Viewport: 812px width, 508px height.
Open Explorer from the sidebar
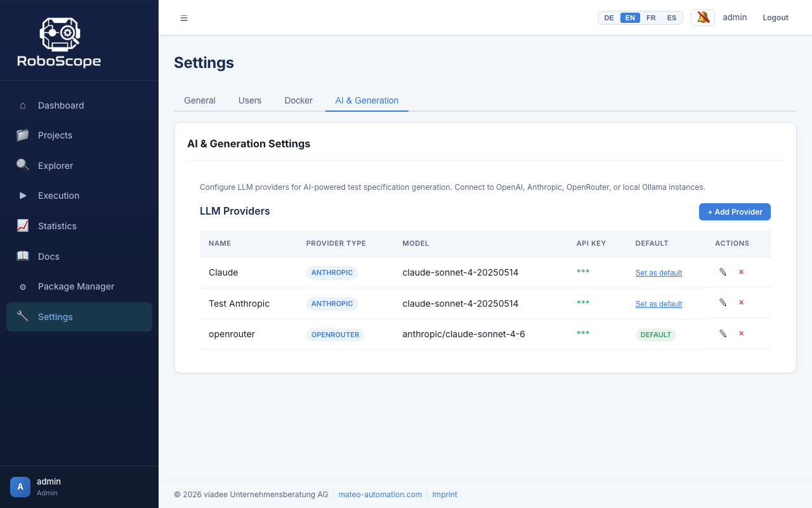pyautogui.click(x=55, y=166)
